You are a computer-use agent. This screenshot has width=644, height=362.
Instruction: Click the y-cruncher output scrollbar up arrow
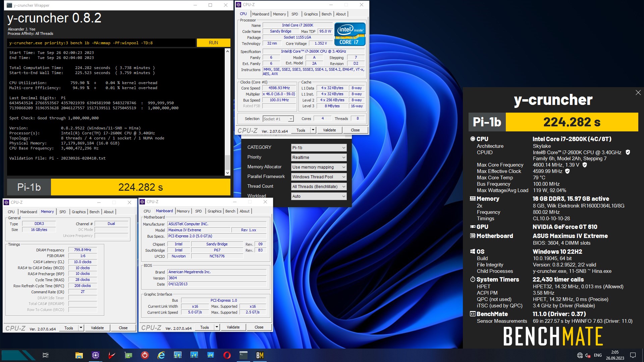click(x=227, y=51)
